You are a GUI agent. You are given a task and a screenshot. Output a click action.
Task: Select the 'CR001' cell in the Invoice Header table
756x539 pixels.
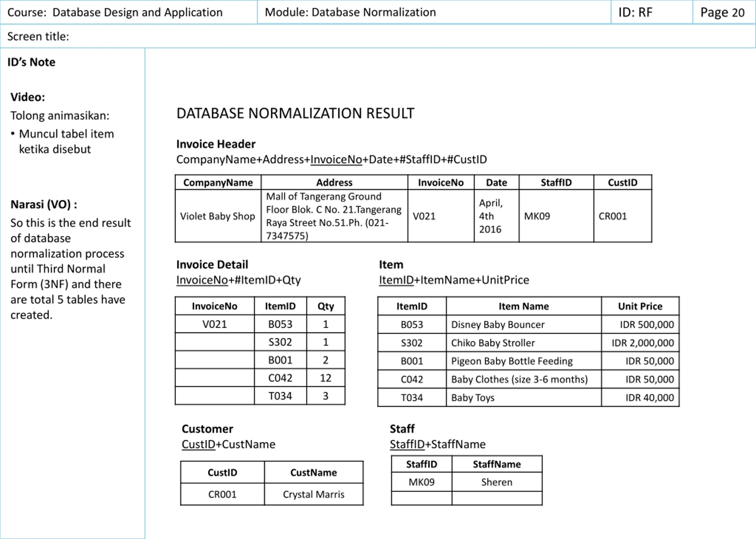(623, 216)
